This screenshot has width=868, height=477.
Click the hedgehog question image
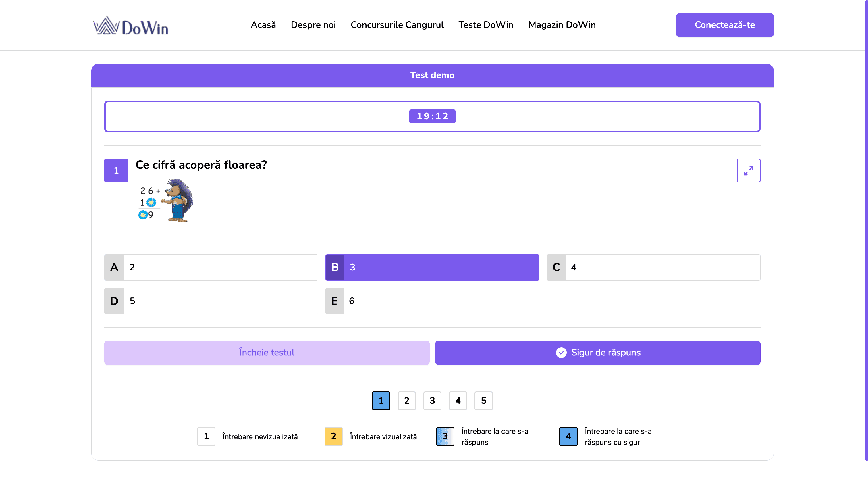point(166,201)
